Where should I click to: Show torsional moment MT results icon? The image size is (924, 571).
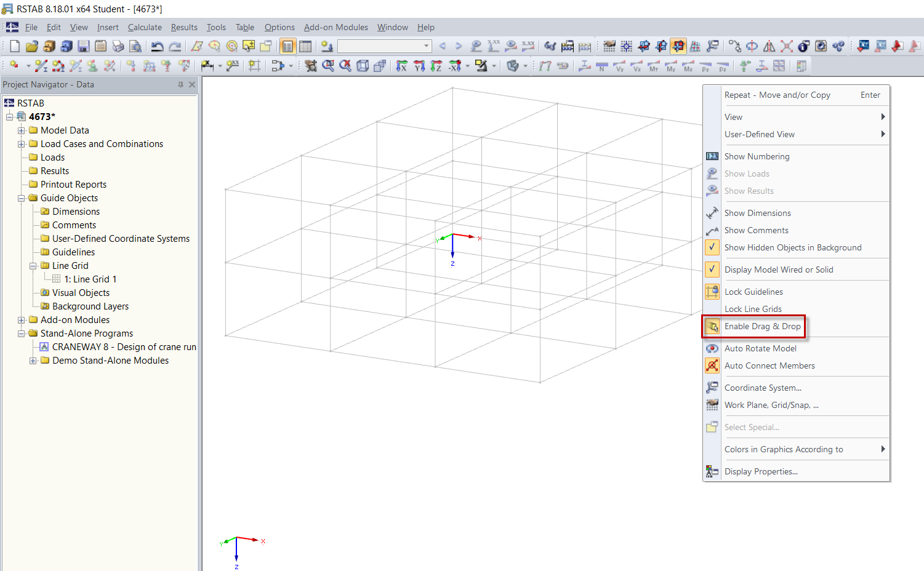[x=654, y=66]
